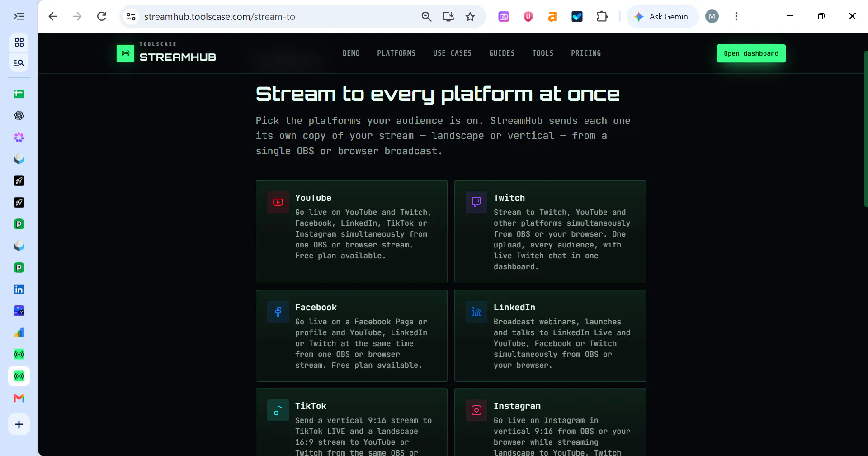This screenshot has width=868, height=456.
Task: Open the Facebook platform card title
Action: [316, 308]
